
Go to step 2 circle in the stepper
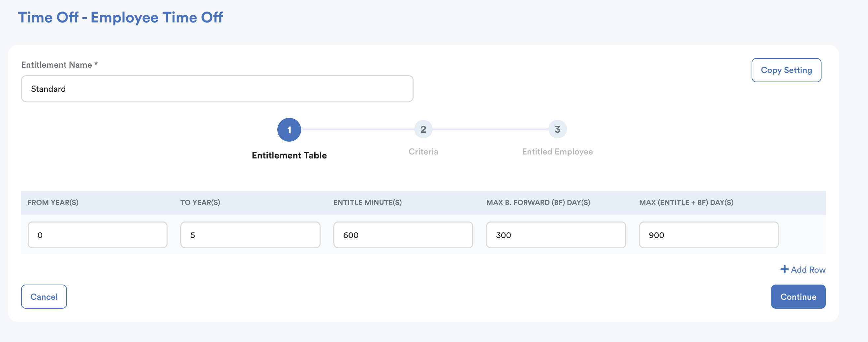[423, 129]
